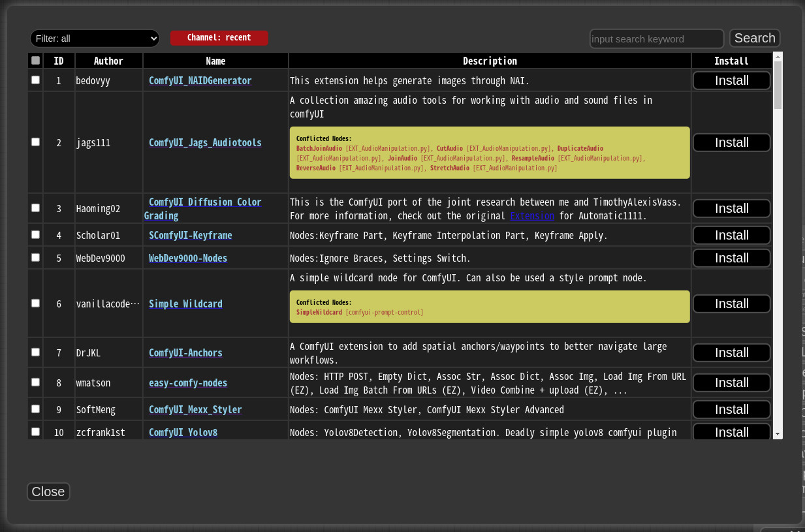This screenshot has height=532, width=805.
Task: Install the ComfyUI-Anchors extension
Action: point(731,352)
